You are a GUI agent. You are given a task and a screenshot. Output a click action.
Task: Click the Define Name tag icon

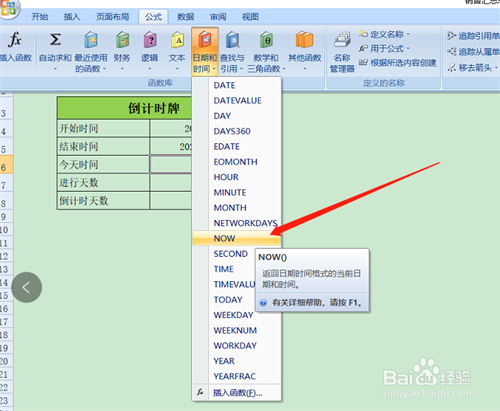coord(363,34)
